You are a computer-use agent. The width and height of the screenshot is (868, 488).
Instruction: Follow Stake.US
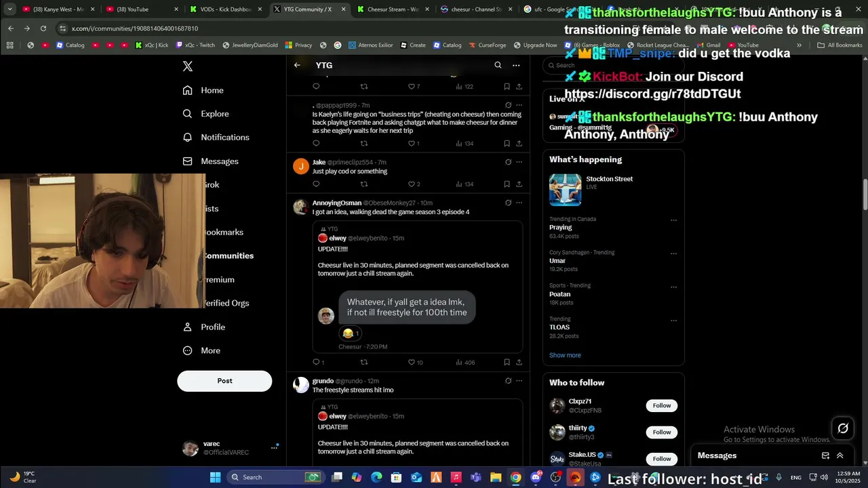point(662,459)
